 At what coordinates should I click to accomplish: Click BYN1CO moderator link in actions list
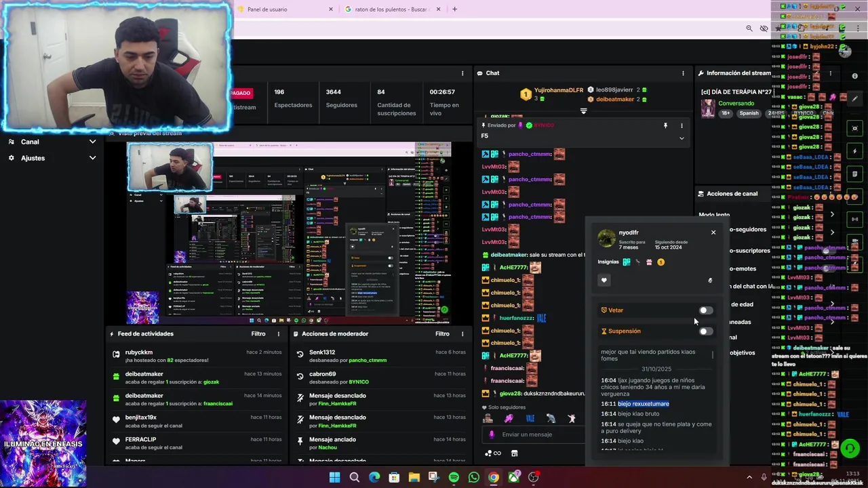pyautogui.click(x=360, y=382)
